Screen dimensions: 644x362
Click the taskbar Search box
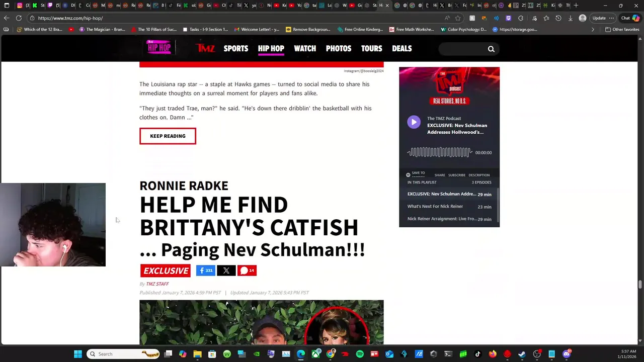click(123, 354)
